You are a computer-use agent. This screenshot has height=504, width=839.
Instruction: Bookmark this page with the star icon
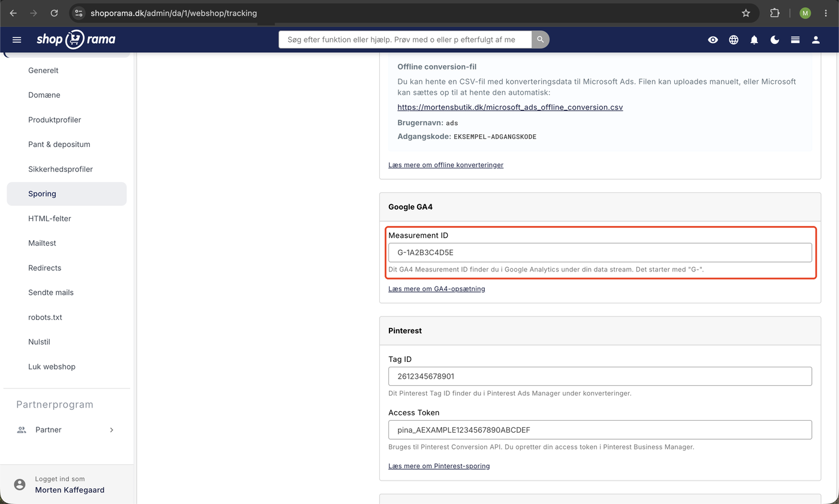746,13
